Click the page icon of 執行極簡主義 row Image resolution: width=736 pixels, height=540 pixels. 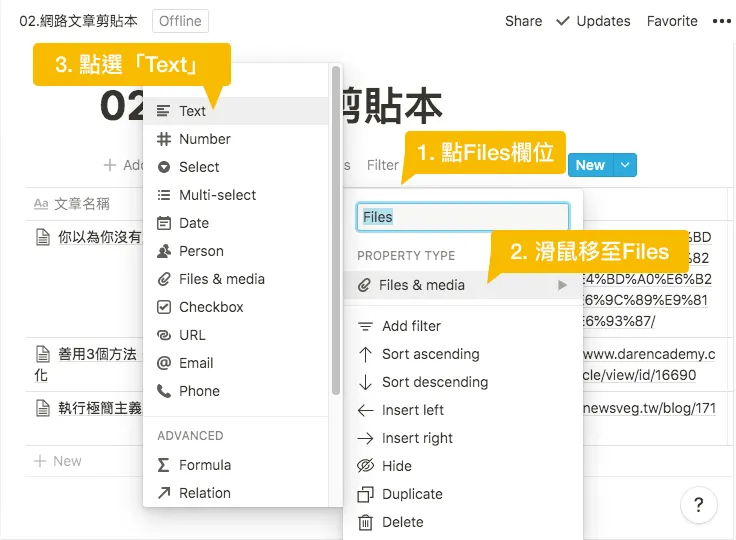[x=43, y=408]
